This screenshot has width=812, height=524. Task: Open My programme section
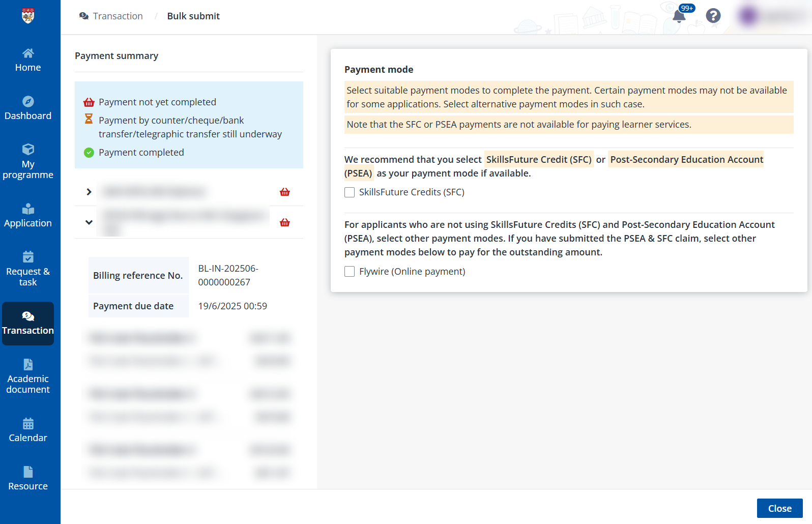tap(28, 162)
